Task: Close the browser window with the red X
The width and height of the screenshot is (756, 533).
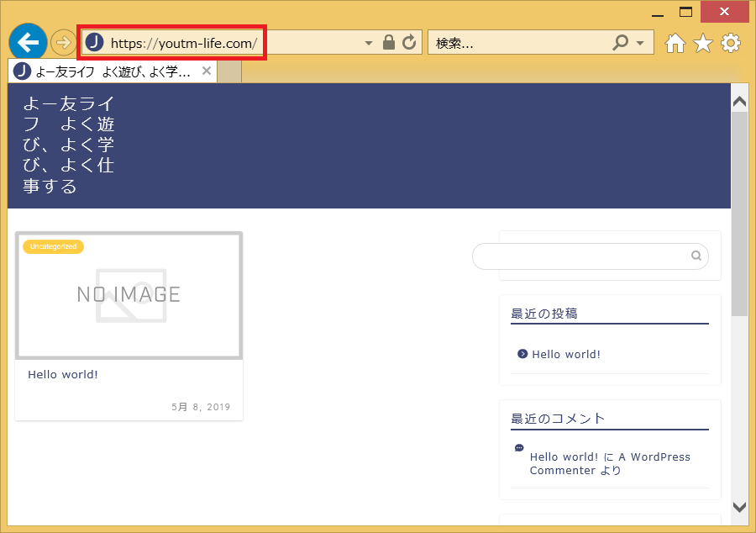Action: click(724, 12)
